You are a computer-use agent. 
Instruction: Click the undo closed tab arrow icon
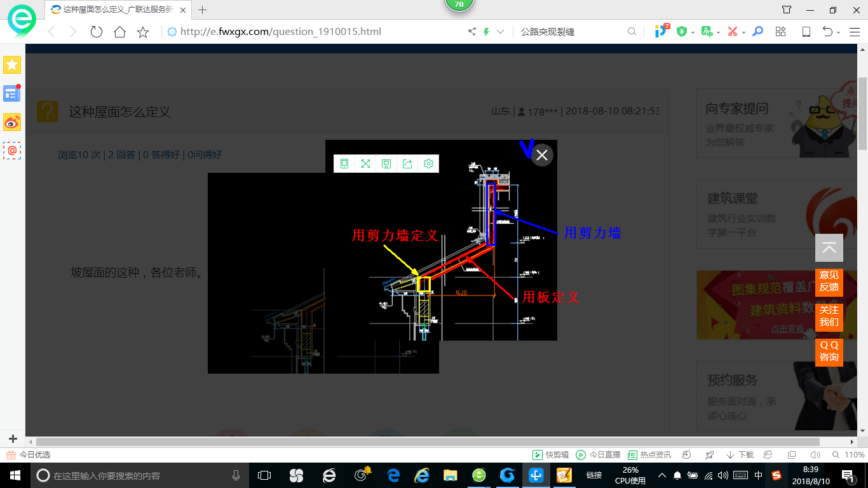pyautogui.click(x=828, y=32)
